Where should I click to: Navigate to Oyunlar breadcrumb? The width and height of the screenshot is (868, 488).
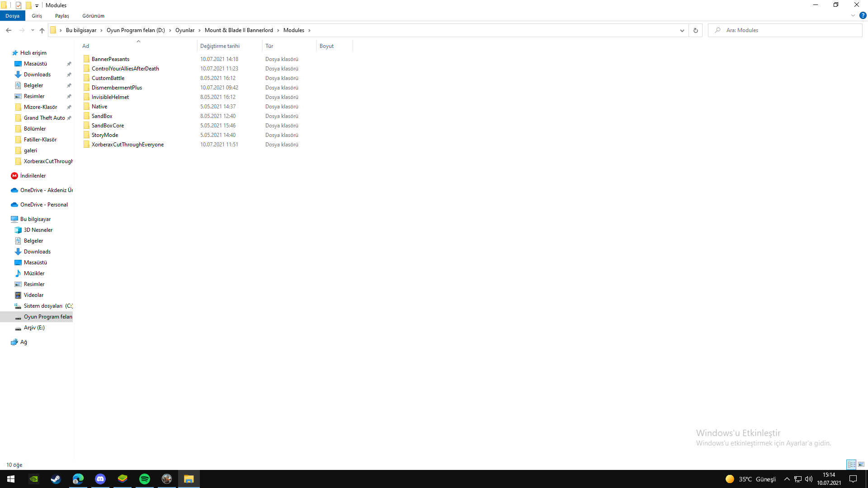coord(185,30)
